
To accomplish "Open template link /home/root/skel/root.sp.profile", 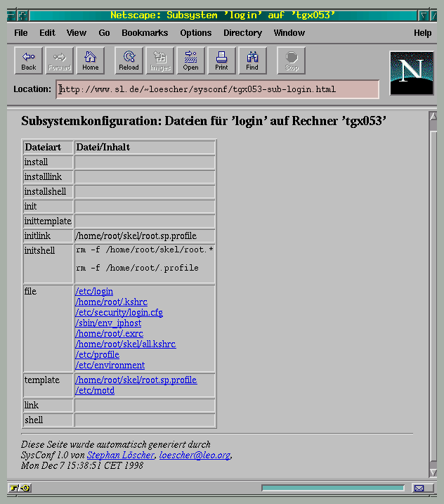I will coord(136,380).
